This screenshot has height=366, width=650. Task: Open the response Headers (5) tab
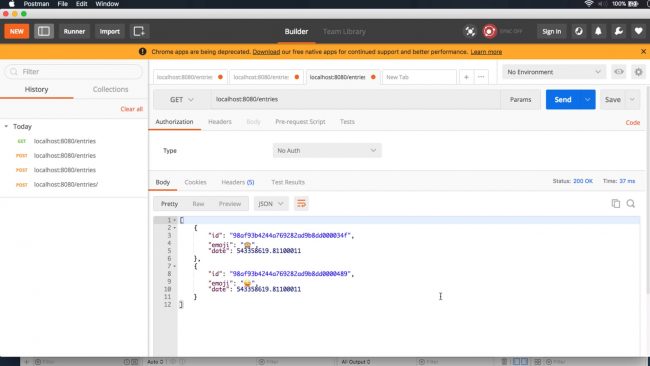[x=238, y=182]
